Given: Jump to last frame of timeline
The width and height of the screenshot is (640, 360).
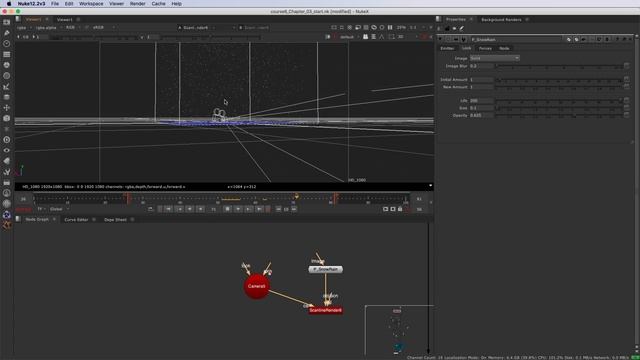Looking at the screenshot, I should point(259,209).
